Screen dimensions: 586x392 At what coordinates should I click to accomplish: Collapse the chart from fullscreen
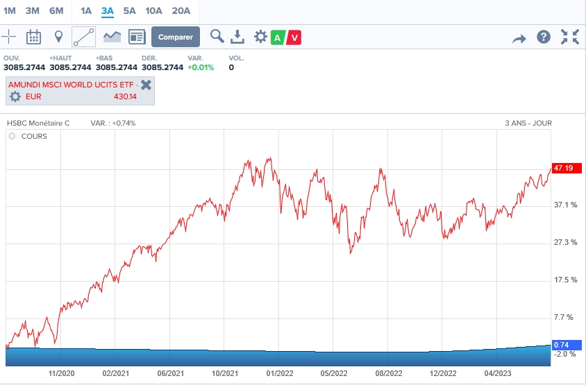click(570, 37)
